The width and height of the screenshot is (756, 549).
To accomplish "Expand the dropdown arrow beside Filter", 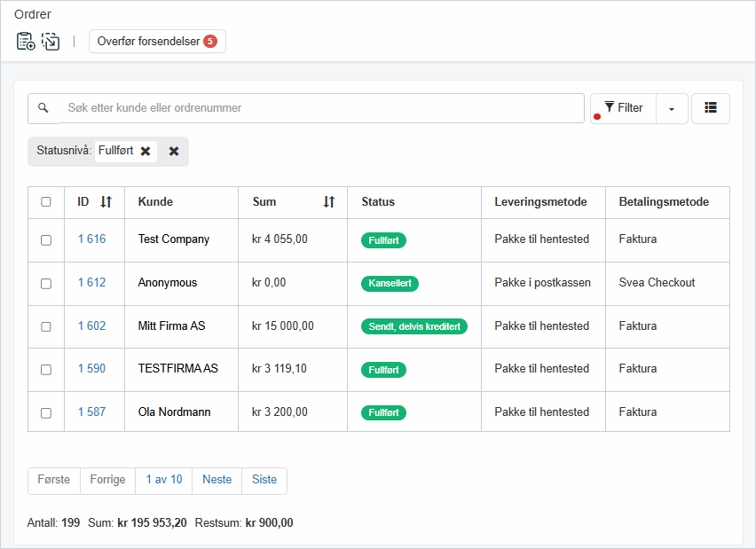I will (x=672, y=108).
